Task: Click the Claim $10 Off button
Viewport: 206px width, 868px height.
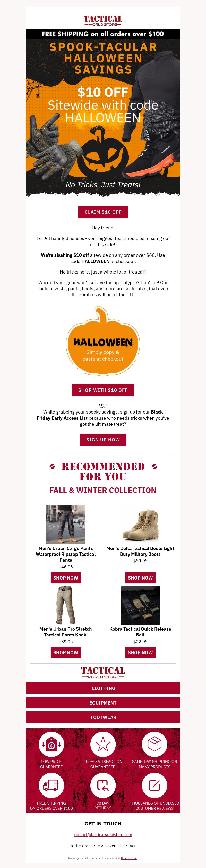Action: click(x=103, y=212)
